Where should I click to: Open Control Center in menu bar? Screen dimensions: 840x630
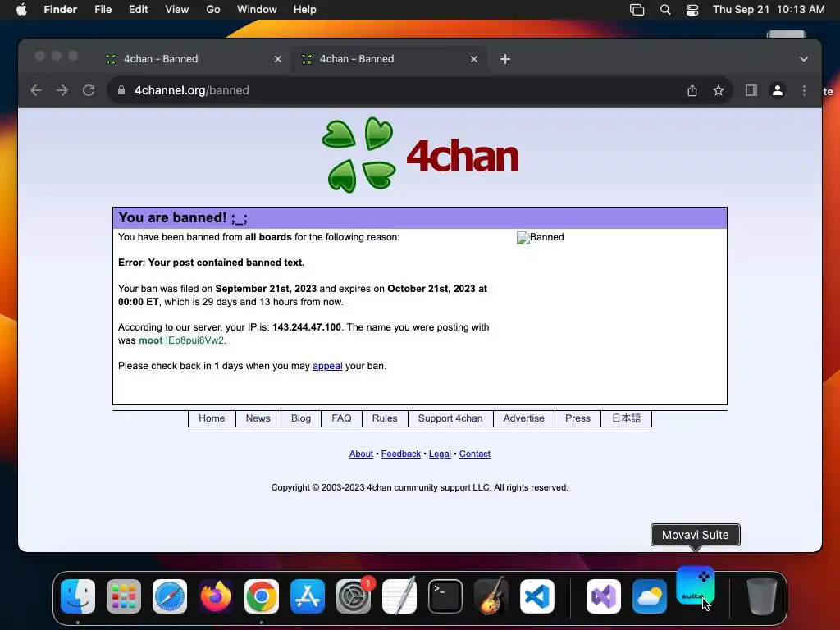[692, 10]
